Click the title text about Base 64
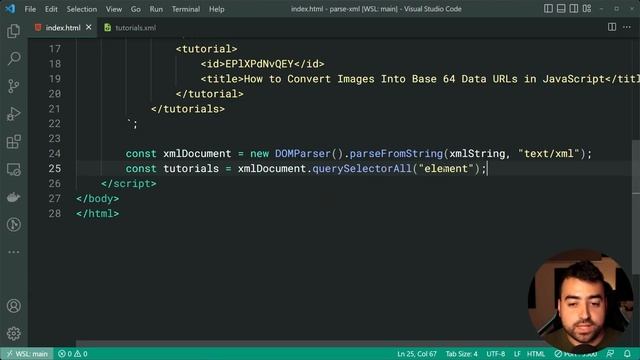 (x=424, y=79)
